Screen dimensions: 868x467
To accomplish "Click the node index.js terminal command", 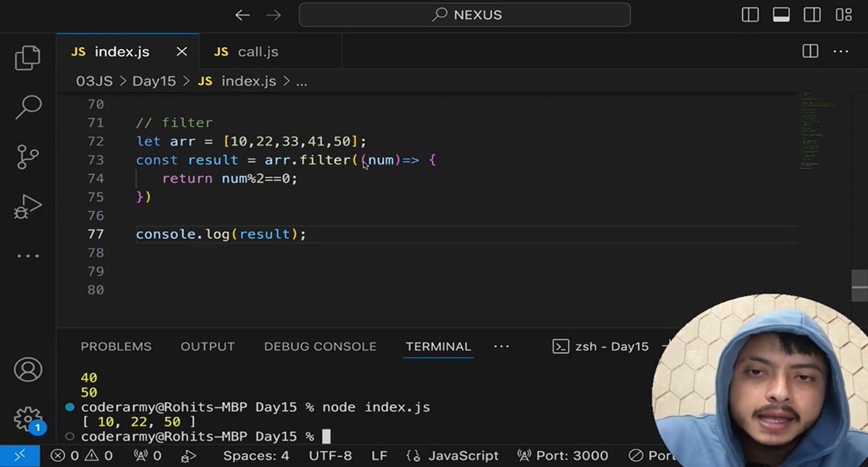I will pyautogui.click(x=376, y=408).
